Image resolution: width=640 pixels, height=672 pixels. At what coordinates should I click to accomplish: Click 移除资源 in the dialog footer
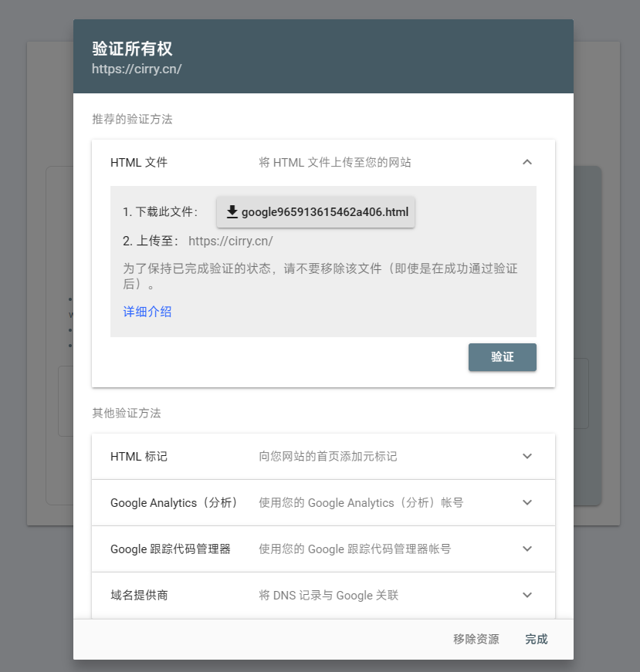476,639
